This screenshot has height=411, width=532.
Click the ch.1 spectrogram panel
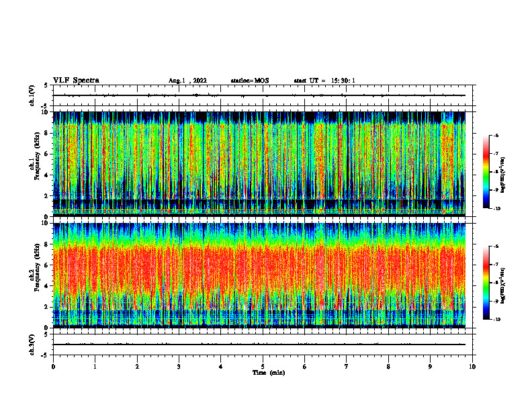click(x=259, y=164)
